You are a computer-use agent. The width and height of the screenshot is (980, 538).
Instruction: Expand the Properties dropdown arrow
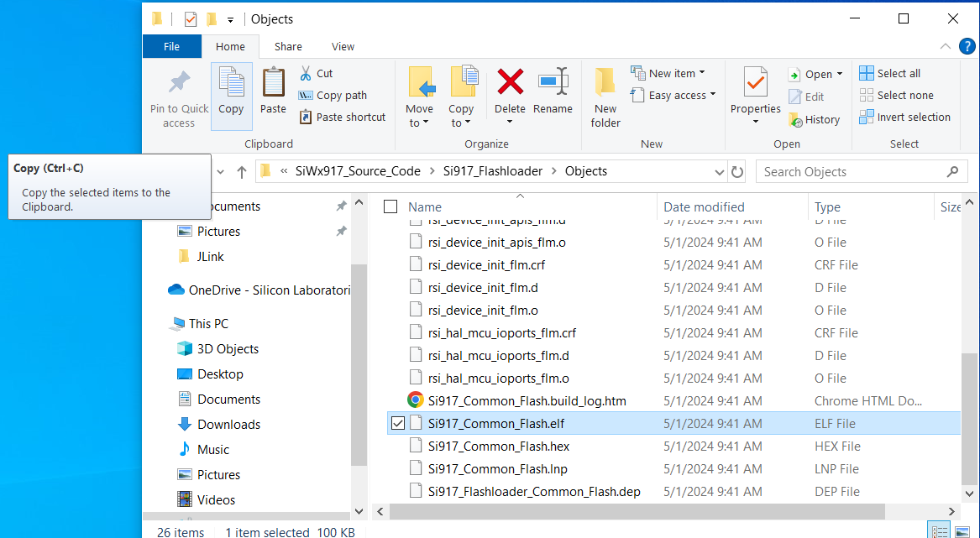click(756, 122)
